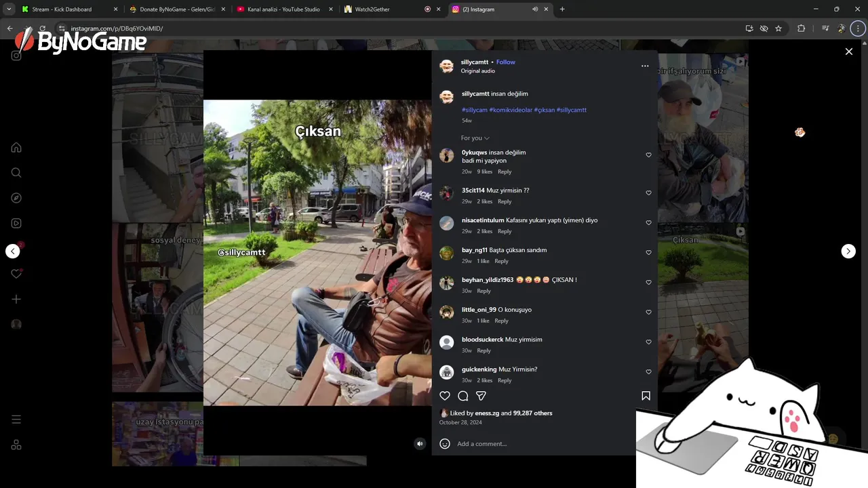
Task: Go back in browser history
Action: click(9, 28)
